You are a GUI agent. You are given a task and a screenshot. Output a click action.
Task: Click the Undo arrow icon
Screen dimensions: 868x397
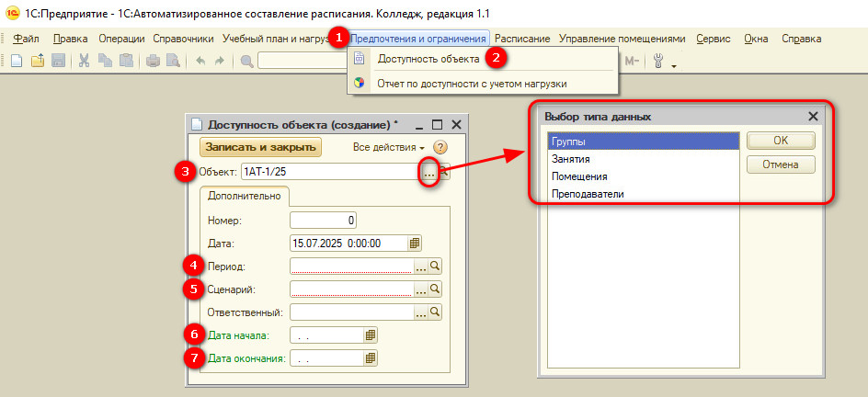pyautogui.click(x=201, y=61)
